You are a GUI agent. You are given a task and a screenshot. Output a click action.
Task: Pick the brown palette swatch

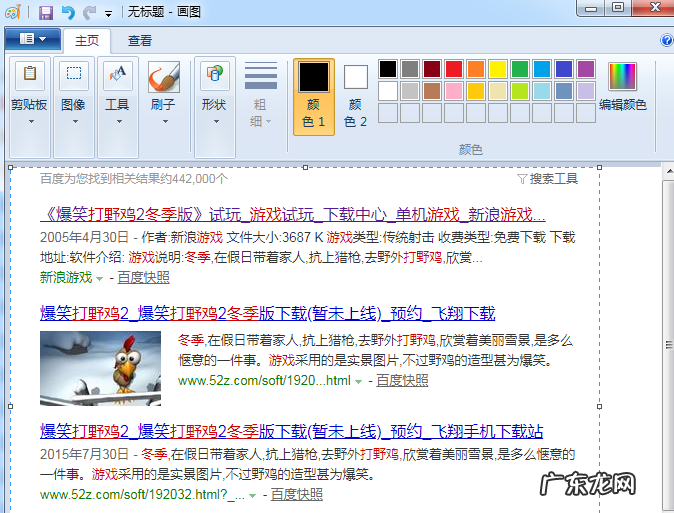point(432,91)
